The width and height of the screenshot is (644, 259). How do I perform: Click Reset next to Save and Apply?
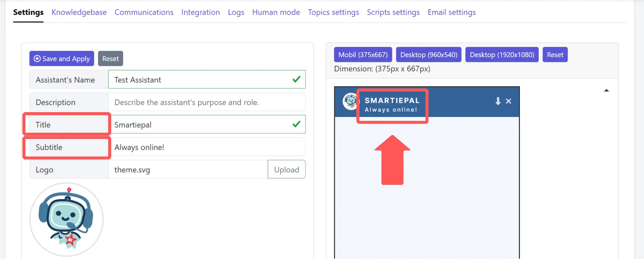(111, 58)
